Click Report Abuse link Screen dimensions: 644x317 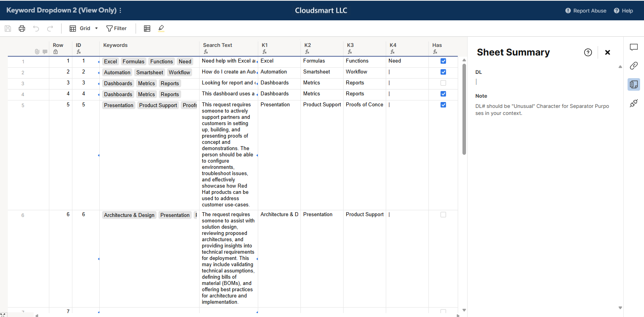(586, 11)
